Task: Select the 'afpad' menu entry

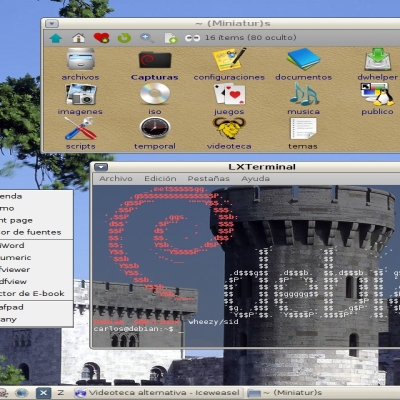Action: [36, 307]
